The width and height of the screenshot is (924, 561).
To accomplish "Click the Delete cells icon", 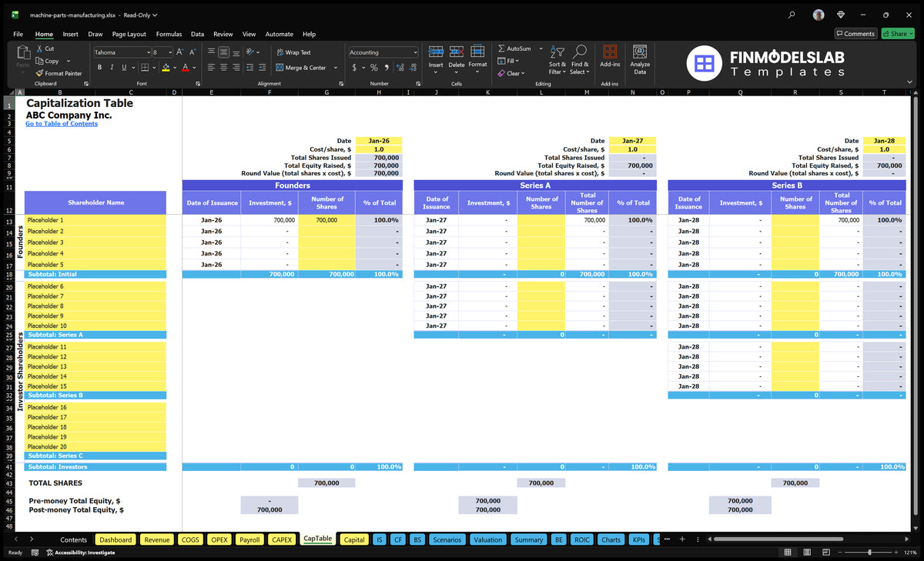I will [457, 52].
